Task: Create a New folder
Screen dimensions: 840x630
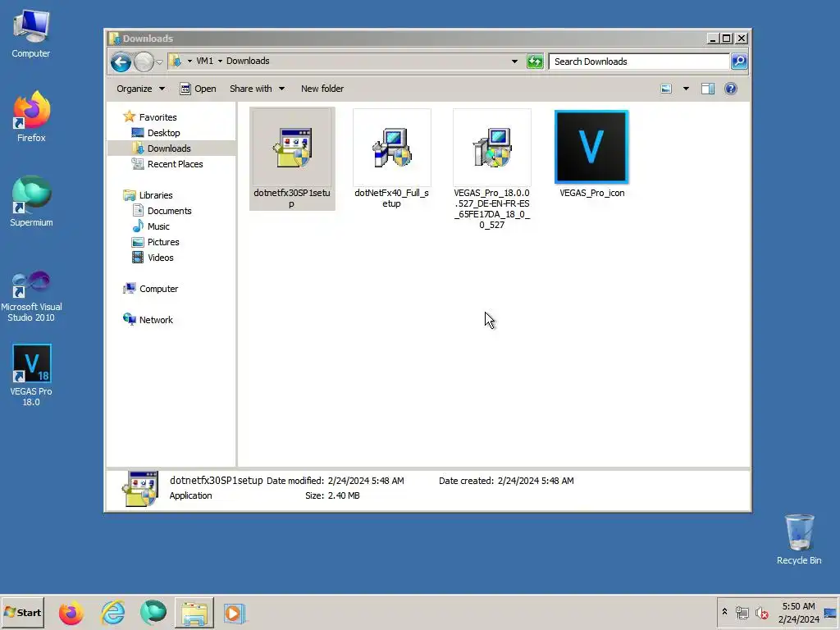Action: 322,89
